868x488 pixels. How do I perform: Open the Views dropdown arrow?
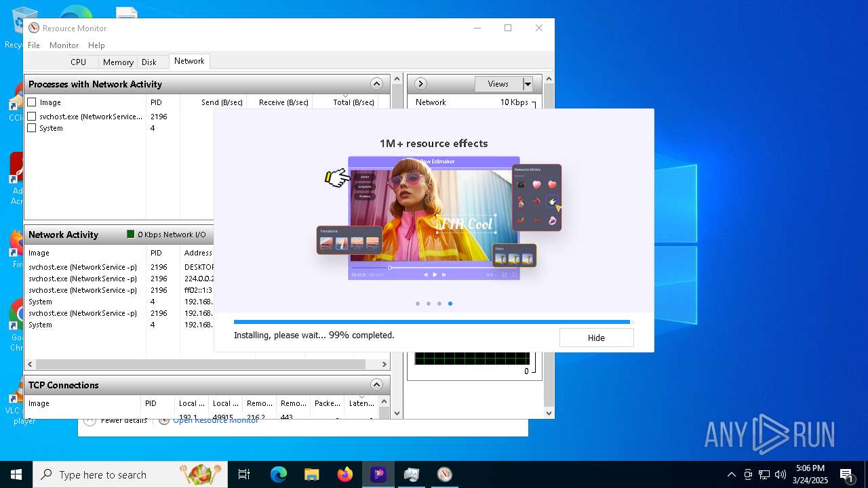[528, 84]
